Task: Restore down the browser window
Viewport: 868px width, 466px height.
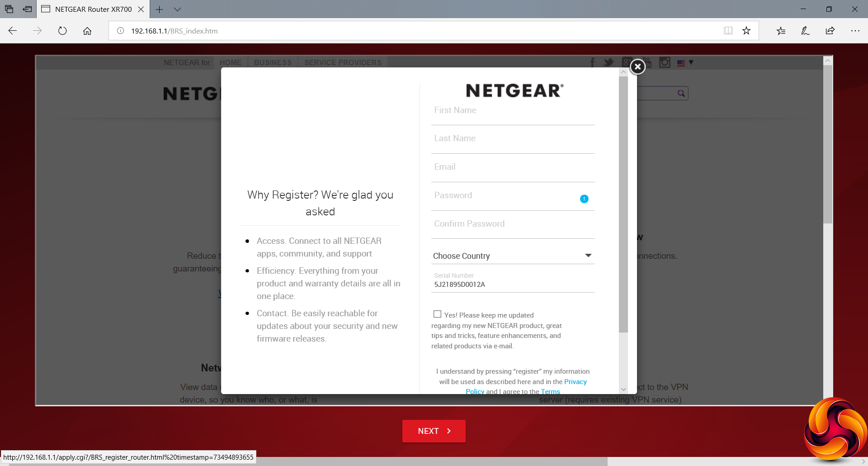Action: click(x=829, y=9)
